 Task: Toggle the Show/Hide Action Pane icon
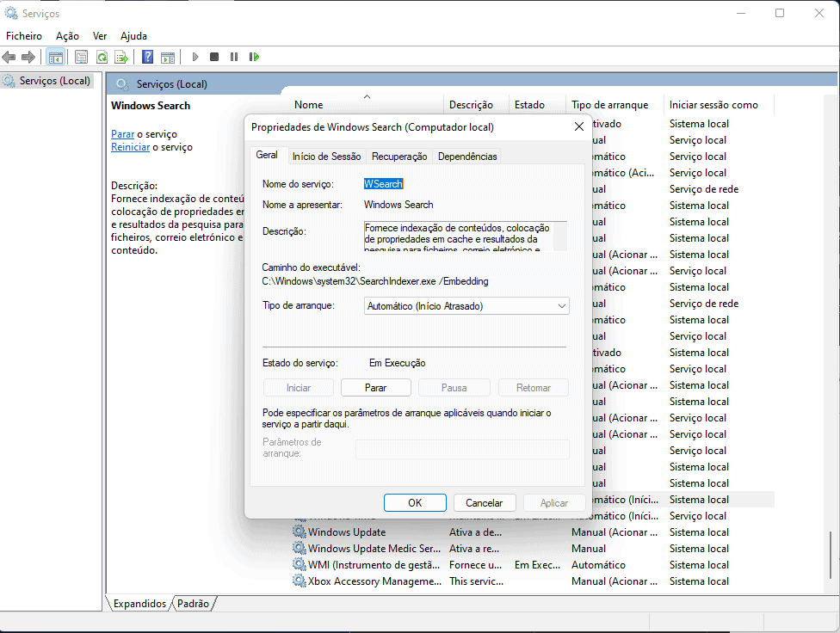168,57
